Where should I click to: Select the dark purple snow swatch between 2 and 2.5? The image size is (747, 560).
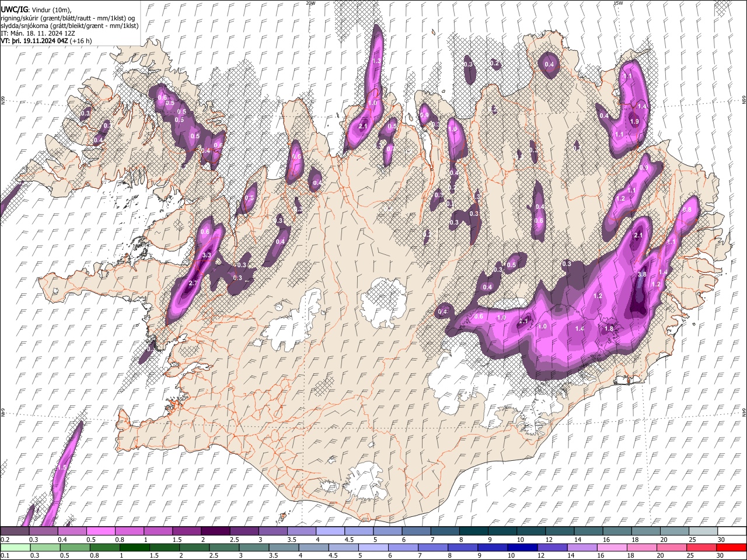point(215,531)
